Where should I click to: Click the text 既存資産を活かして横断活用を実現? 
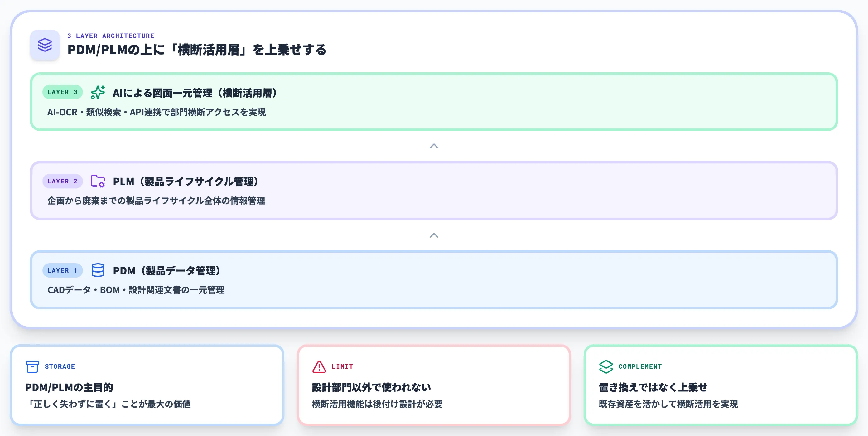click(x=668, y=404)
